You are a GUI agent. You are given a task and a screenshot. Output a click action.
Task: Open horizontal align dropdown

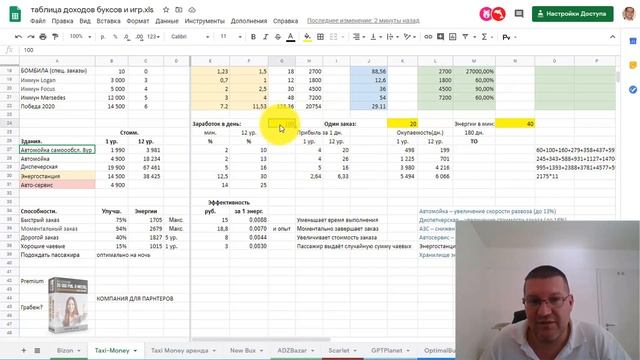pyautogui.click(x=358, y=37)
